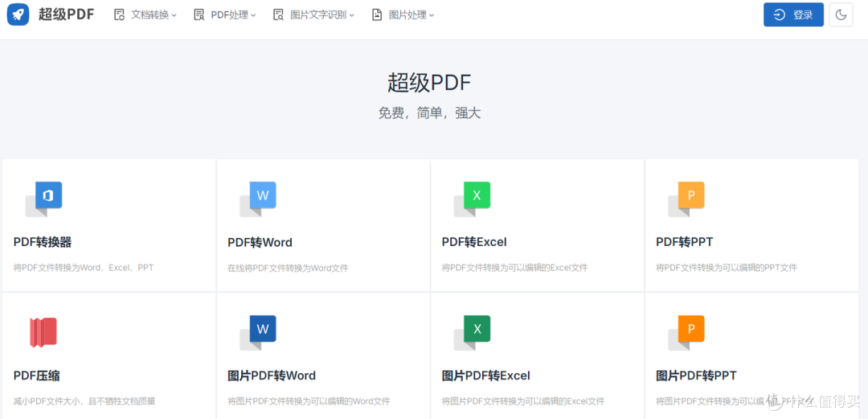Click the red PDF压缩 icon

point(43,332)
